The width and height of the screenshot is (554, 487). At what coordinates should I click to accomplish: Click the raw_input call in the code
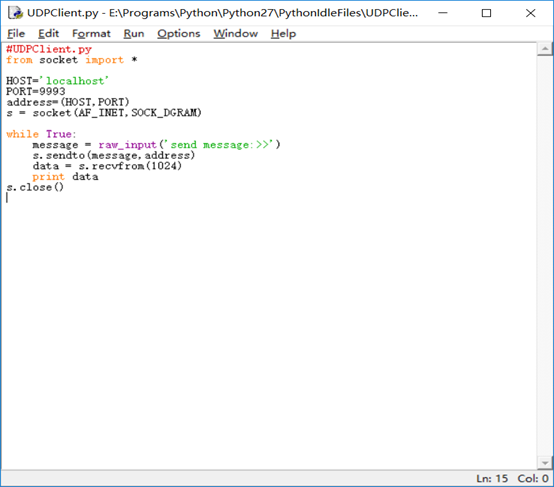tap(127, 145)
